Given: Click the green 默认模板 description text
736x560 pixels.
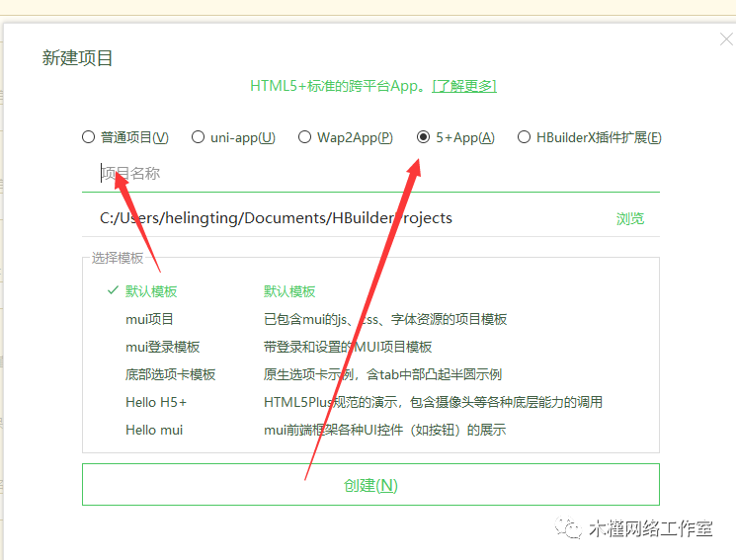Looking at the screenshot, I should coord(289,291).
